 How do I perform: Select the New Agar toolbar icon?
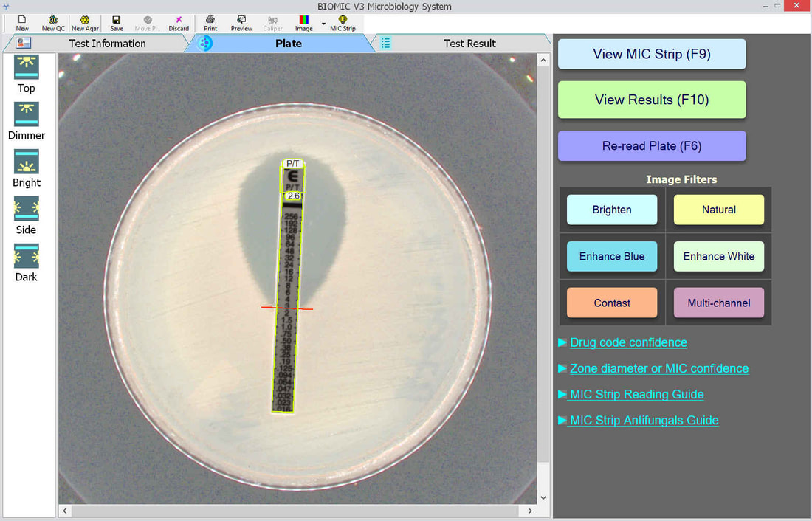85,24
